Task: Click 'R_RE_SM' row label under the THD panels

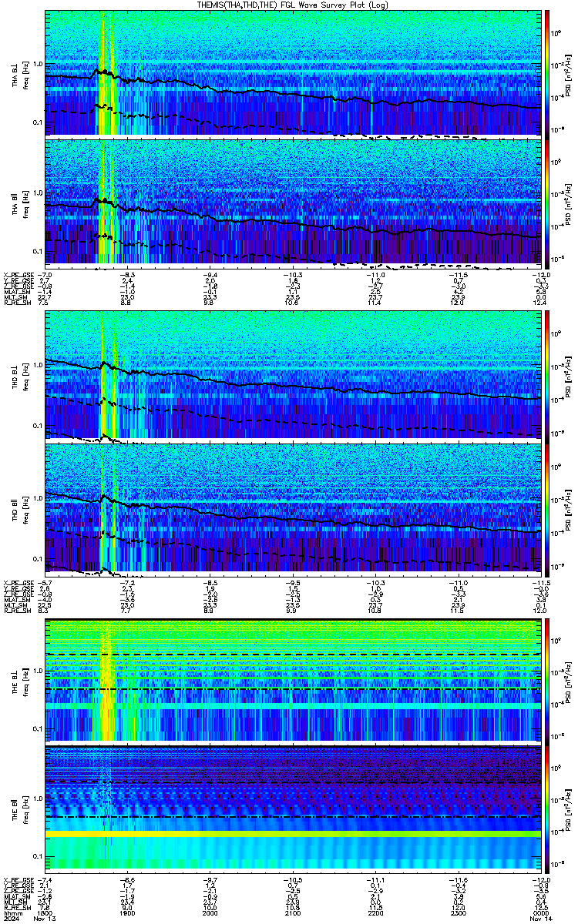Action: pyautogui.click(x=17, y=609)
